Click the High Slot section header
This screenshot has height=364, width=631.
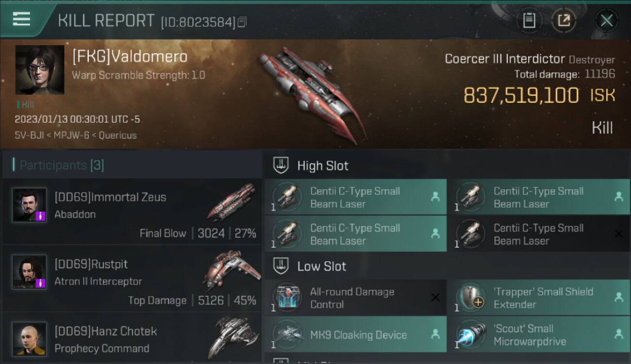[x=322, y=165]
